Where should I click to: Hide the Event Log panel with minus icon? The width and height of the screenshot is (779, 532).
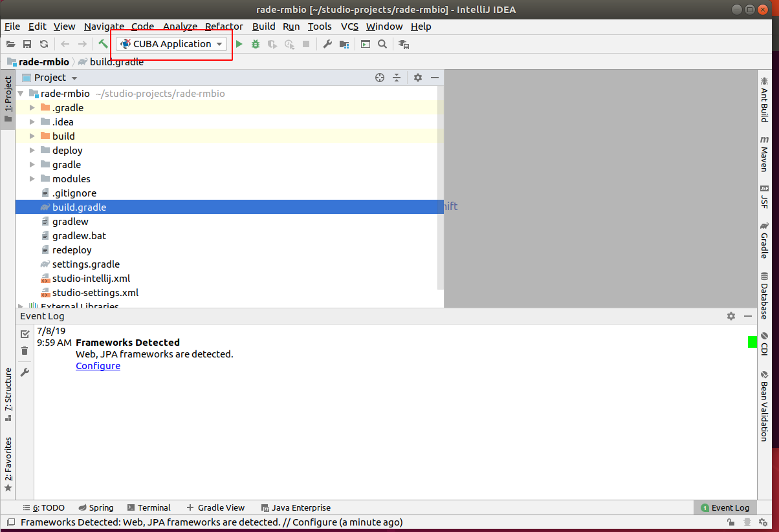[x=748, y=316]
